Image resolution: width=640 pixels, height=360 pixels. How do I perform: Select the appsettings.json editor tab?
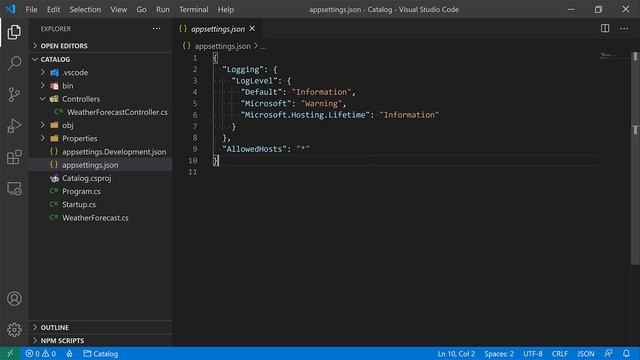218,29
